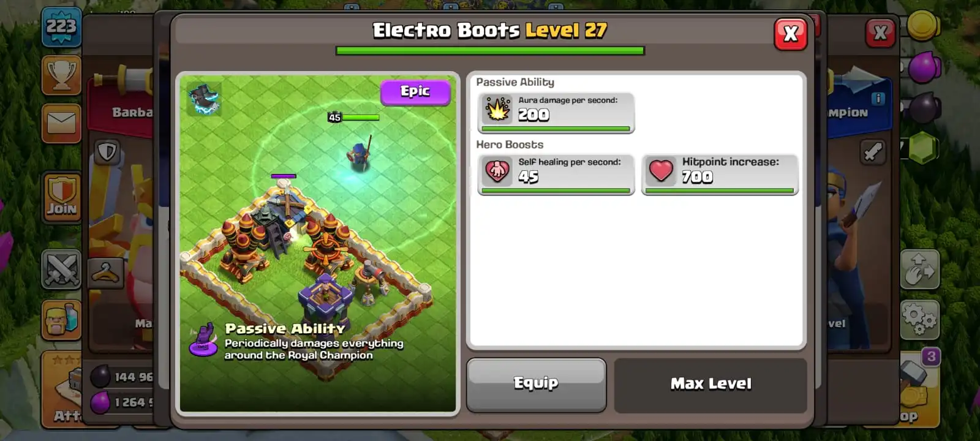Open the crossed swords battle log
This screenshot has width=980, height=441.
61,269
